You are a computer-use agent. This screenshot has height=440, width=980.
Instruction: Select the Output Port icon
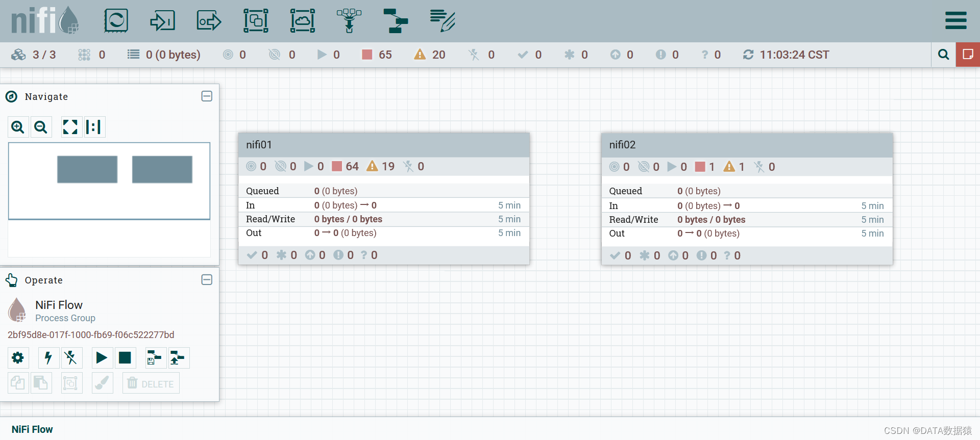[x=209, y=21]
